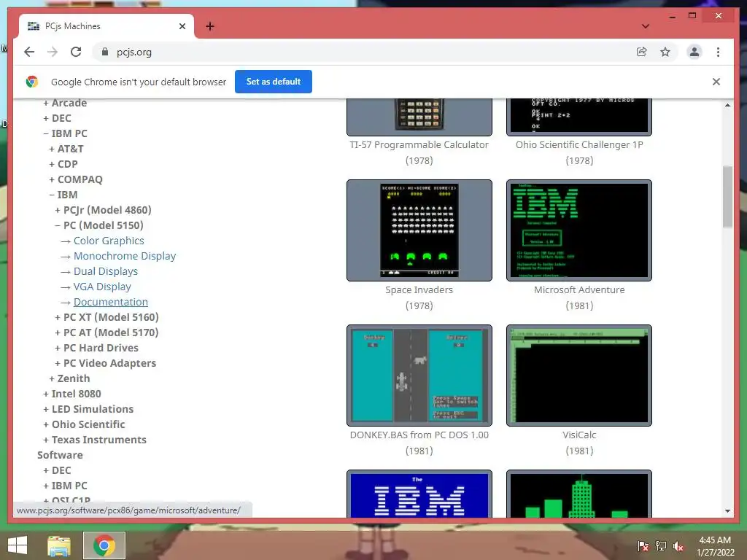Expand LED Simulations node

click(x=88, y=409)
